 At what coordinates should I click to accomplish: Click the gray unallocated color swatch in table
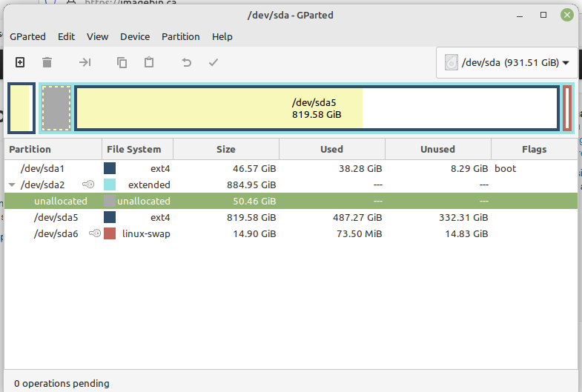point(110,201)
